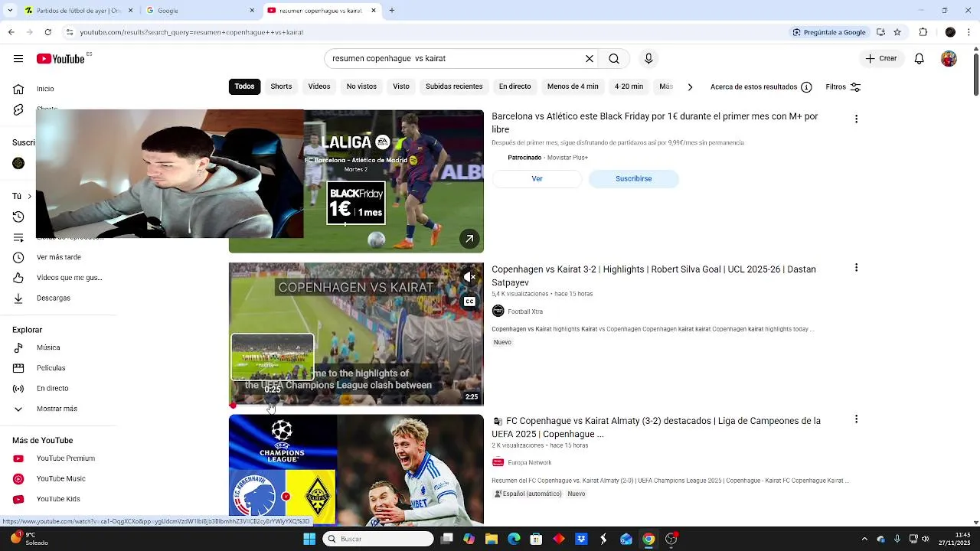Show more filter chips with right arrow
The height and width of the screenshot is (551, 980).
[x=690, y=87]
